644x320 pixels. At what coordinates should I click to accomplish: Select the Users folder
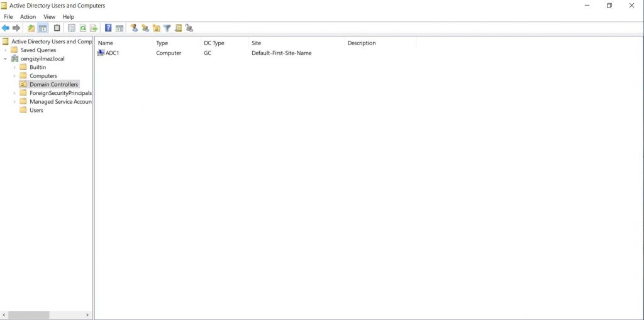click(36, 110)
